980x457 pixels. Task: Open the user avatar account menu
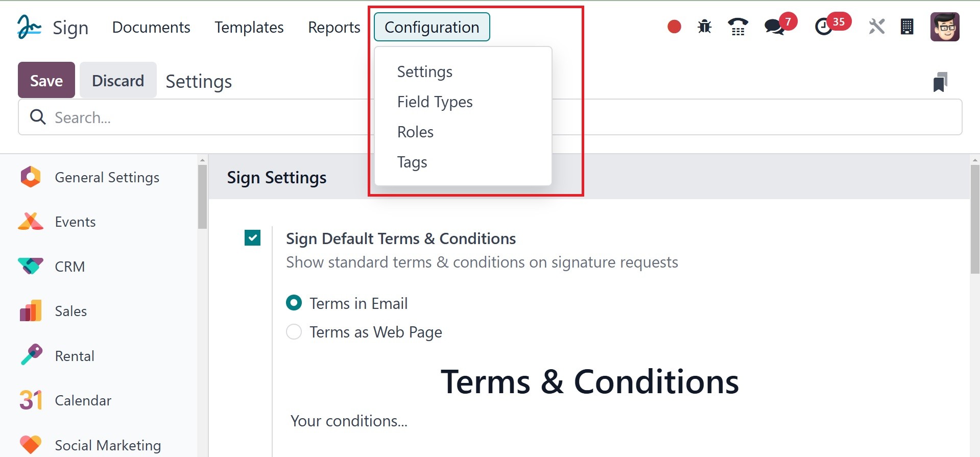click(x=945, y=27)
